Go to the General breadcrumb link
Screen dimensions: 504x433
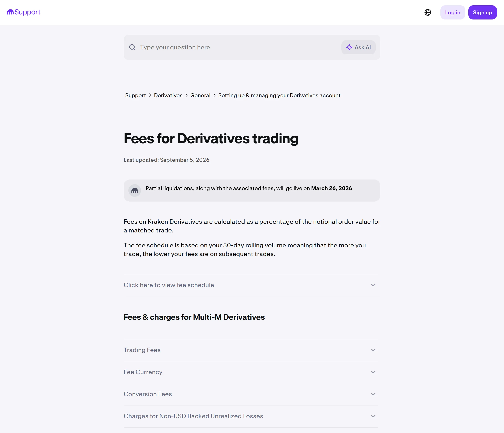[200, 95]
